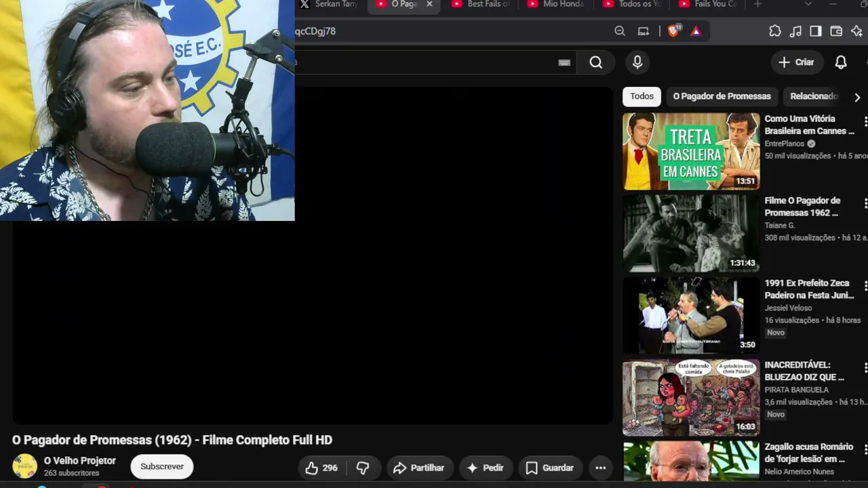Screen dimensions: 868x488
Task: Visit the Jessiel Veloso channel
Action: 788,308
